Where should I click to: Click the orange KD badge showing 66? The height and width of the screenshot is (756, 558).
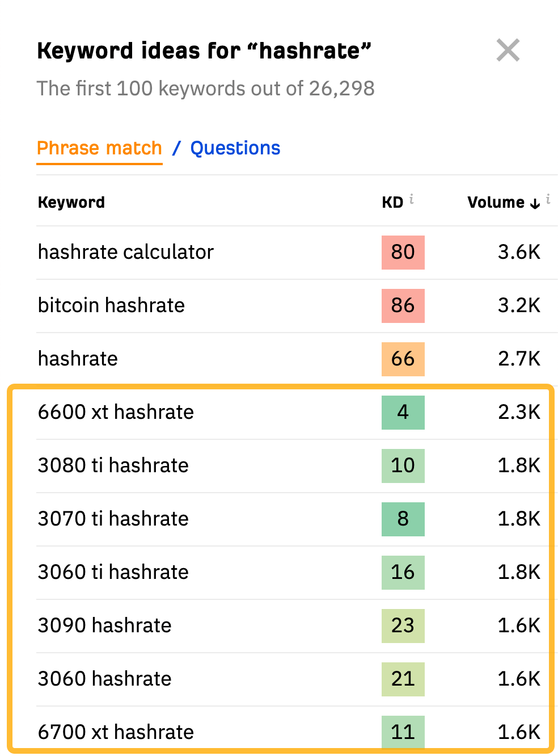(x=403, y=359)
